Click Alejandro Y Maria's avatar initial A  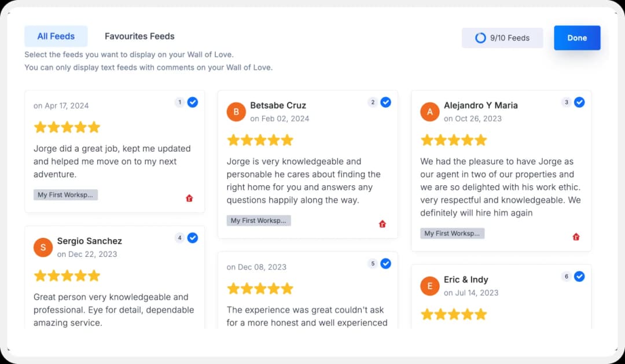coord(429,112)
